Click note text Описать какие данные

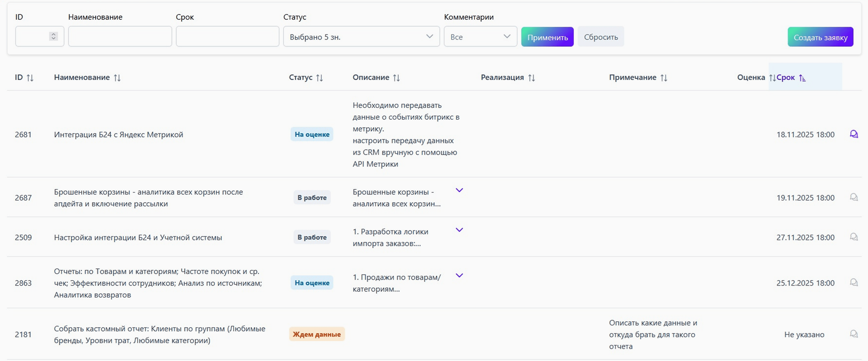[653, 334]
